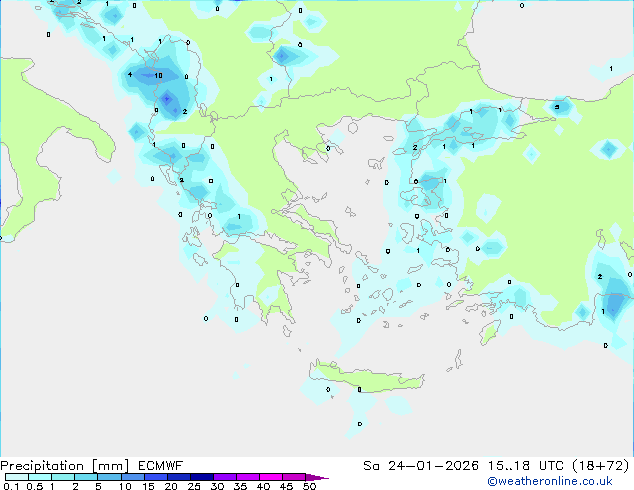Click the legend swatch between 10 and 15

133,477
